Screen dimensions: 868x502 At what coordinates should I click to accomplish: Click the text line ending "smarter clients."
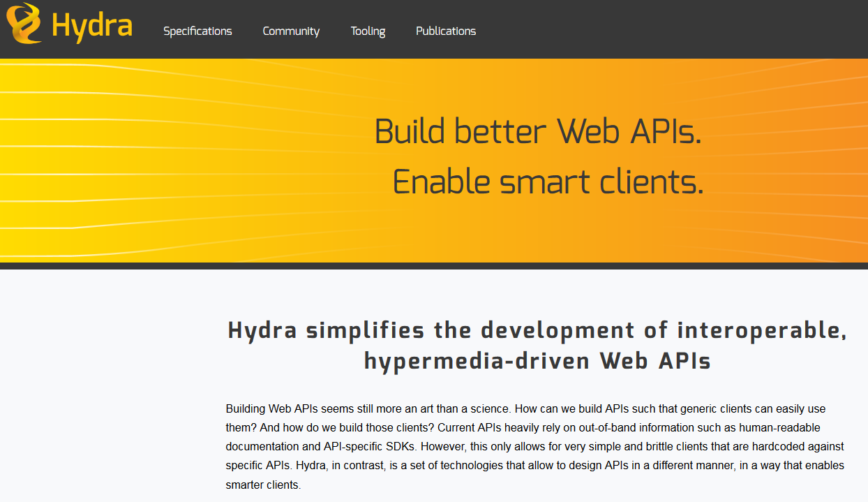263,485
